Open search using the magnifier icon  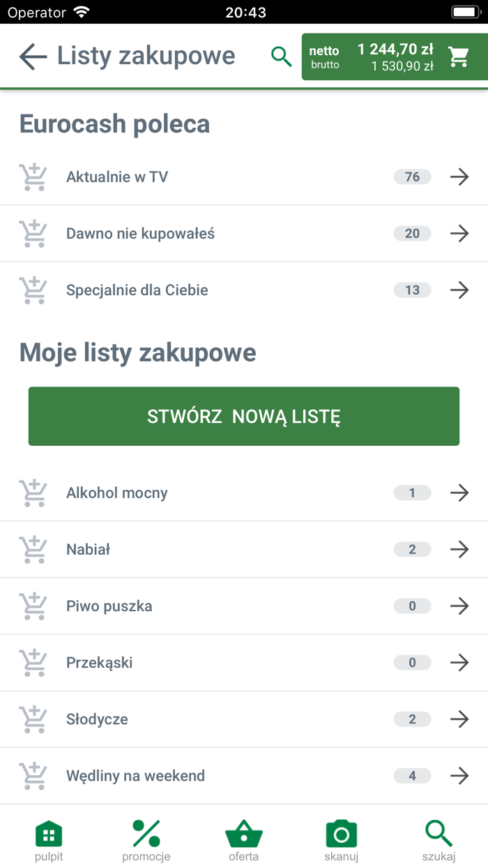tap(282, 56)
